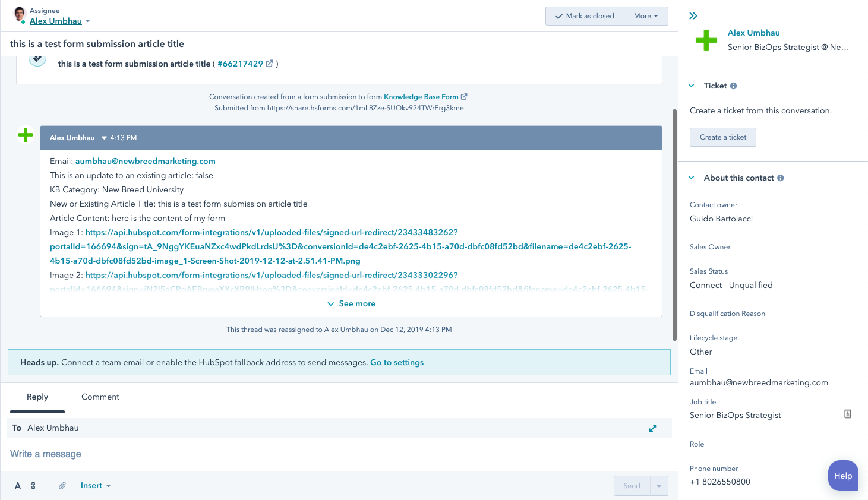Click the text formatting 'A' icon
868x500 pixels.
click(x=18, y=486)
